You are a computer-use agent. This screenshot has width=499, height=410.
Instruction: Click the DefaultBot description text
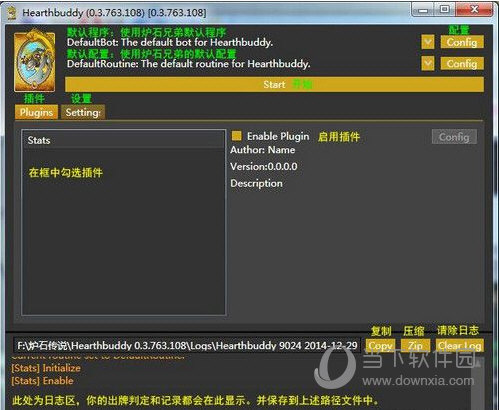[x=170, y=42]
